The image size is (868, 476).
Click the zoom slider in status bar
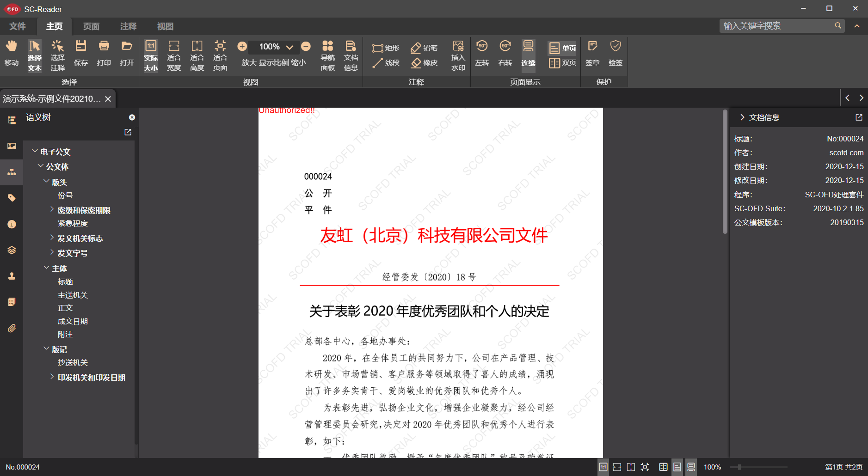(758, 467)
